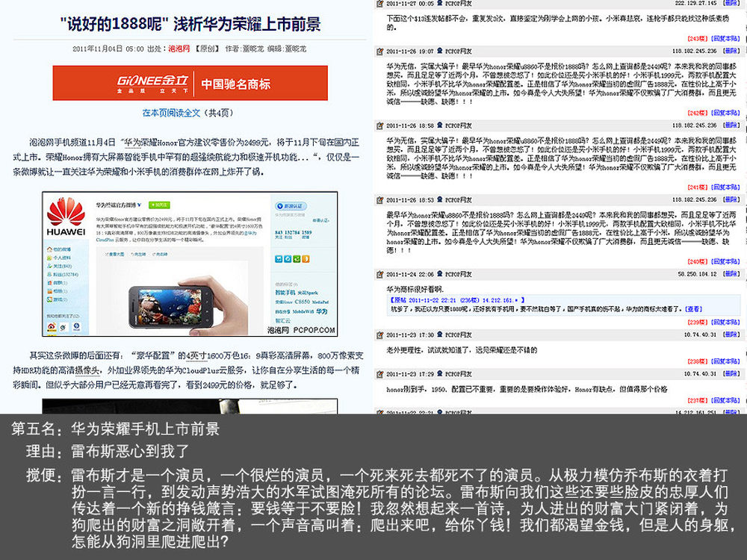Click the Gionee 金立 banner advertisement

(x=190, y=83)
